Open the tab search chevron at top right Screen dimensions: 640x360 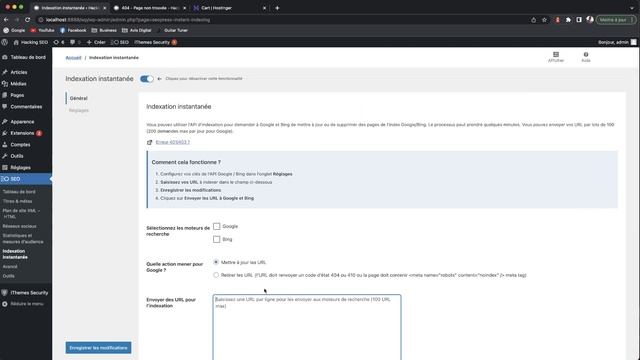(x=632, y=8)
